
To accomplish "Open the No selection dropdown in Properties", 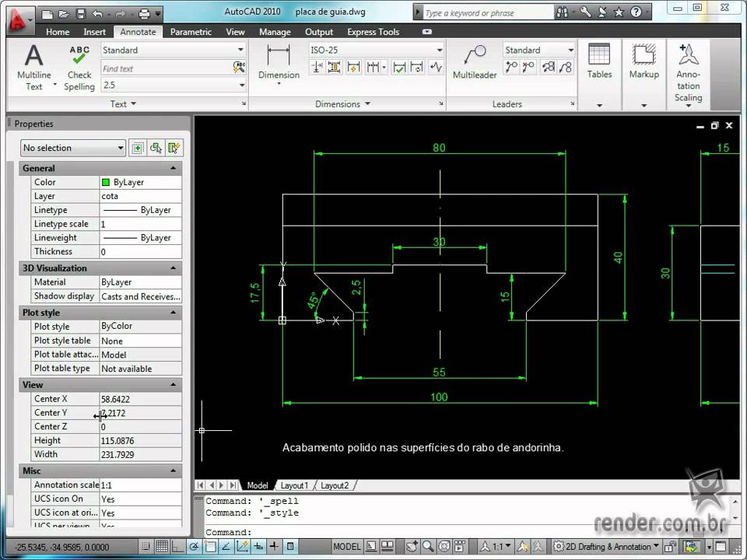I will [x=73, y=148].
